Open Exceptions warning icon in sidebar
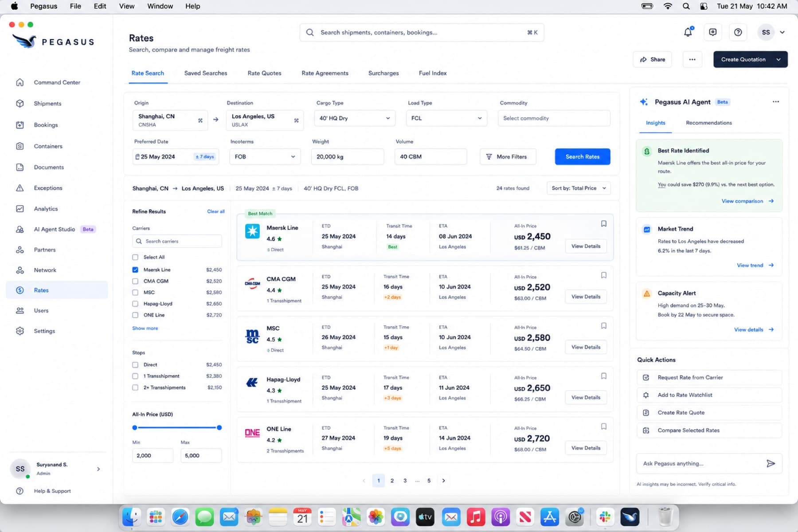This screenshot has width=798, height=532. (x=20, y=188)
